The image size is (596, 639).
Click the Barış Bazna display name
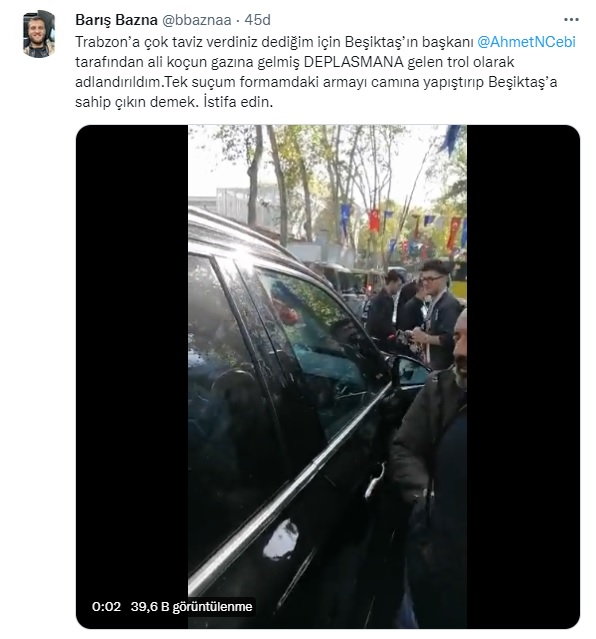(116, 20)
